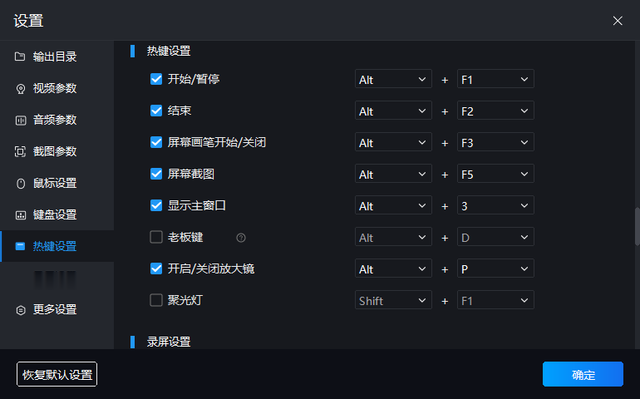
Task: Click the 视频参数 sidebar icon
Action: point(20,89)
